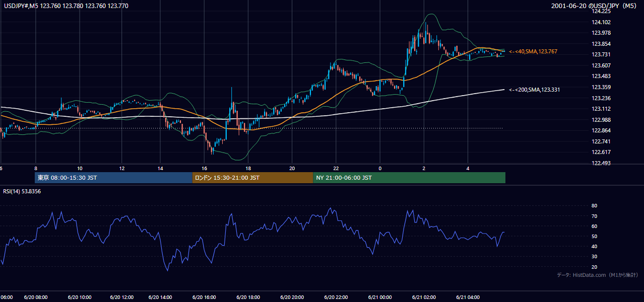Click the 6/21 04:00 bottom time label

coord(468,297)
